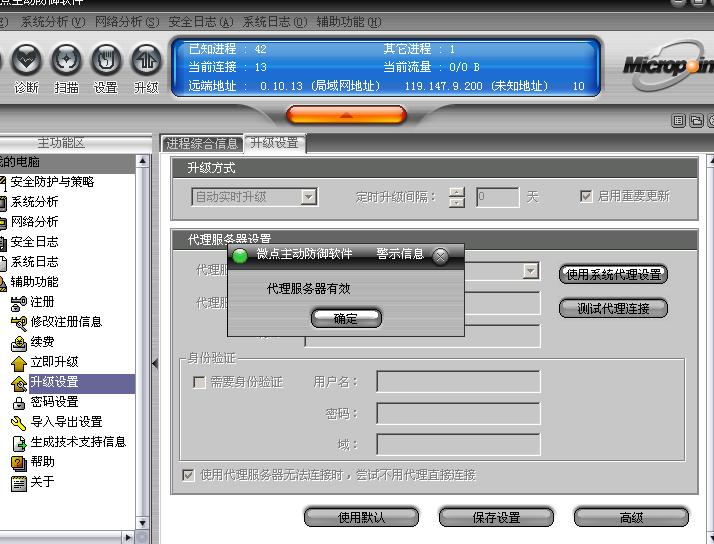Click the 用户名 input field

tap(458, 381)
